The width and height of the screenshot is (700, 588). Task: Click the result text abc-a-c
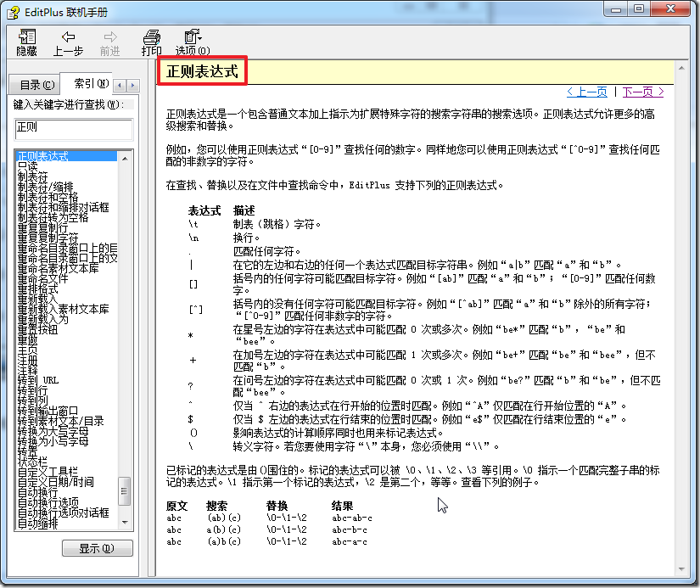pyautogui.click(x=350, y=542)
